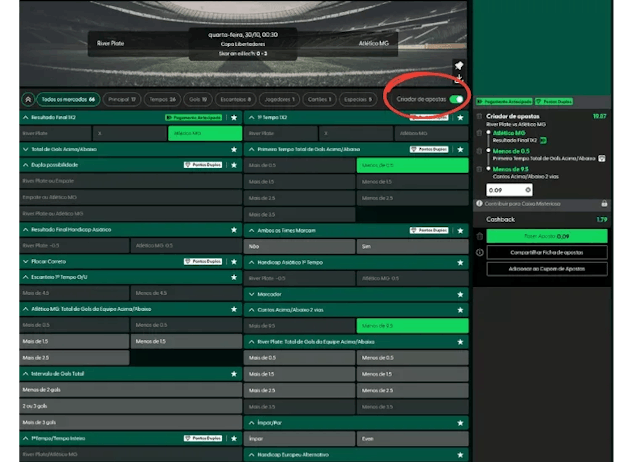Click the stake amount input field
The width and height of the screenshot is (633, 462).
[509, 189]
